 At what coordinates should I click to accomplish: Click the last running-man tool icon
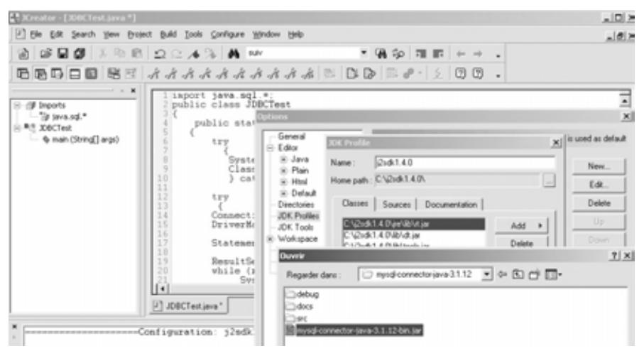(x=307, y=74)
